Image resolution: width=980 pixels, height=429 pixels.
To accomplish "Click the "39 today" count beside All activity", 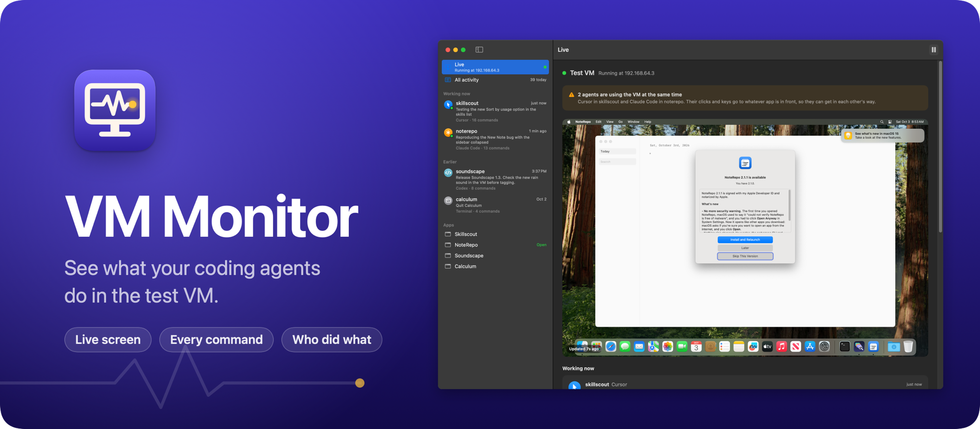I will [x=538, y=80].
